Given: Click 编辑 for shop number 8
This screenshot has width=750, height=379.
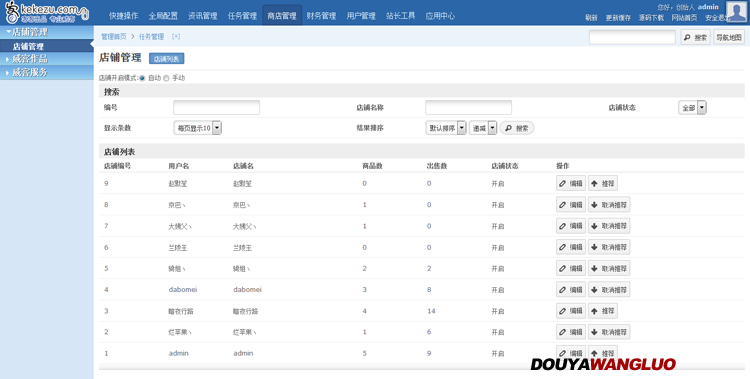Looking at the screenshot, I should [x=571, y=205].
